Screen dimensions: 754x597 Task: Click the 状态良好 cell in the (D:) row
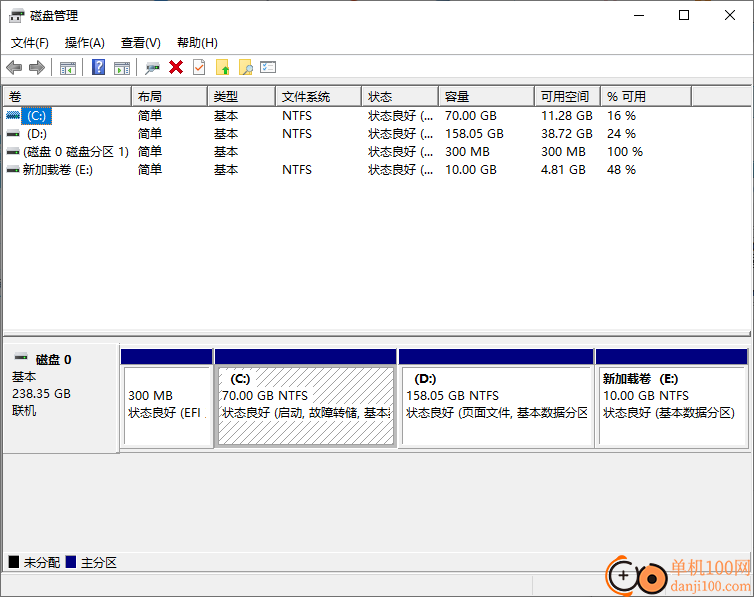pyautogui.click(x=400, y=134)
